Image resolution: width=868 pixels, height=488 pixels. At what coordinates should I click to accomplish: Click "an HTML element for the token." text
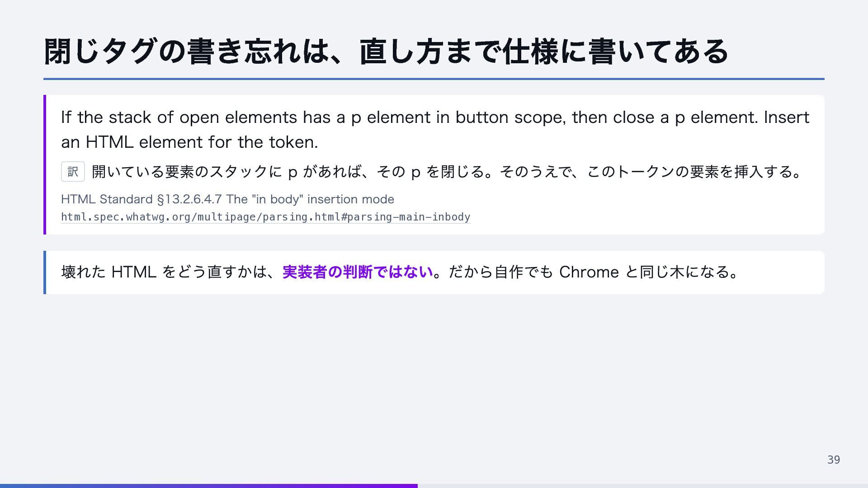tap(189, 142)
